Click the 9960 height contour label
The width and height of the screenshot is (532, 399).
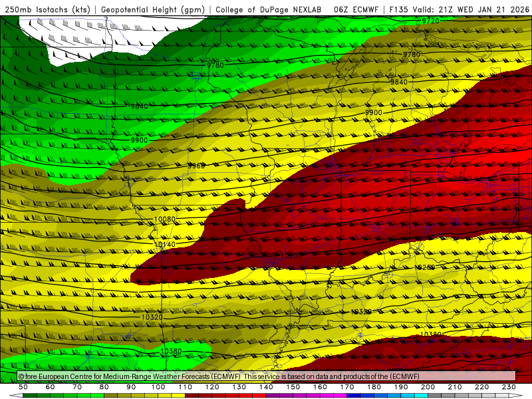196,166
